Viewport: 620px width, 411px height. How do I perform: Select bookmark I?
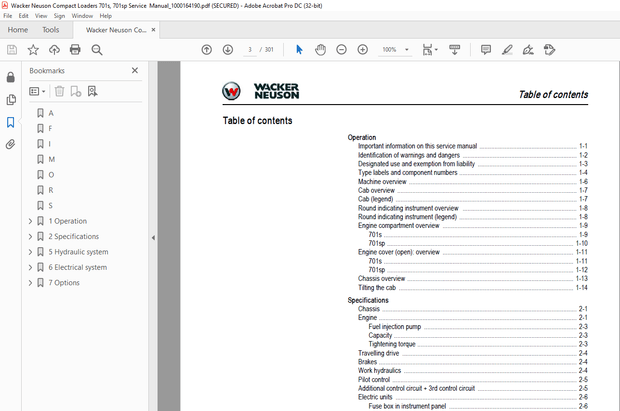point(49,144)
